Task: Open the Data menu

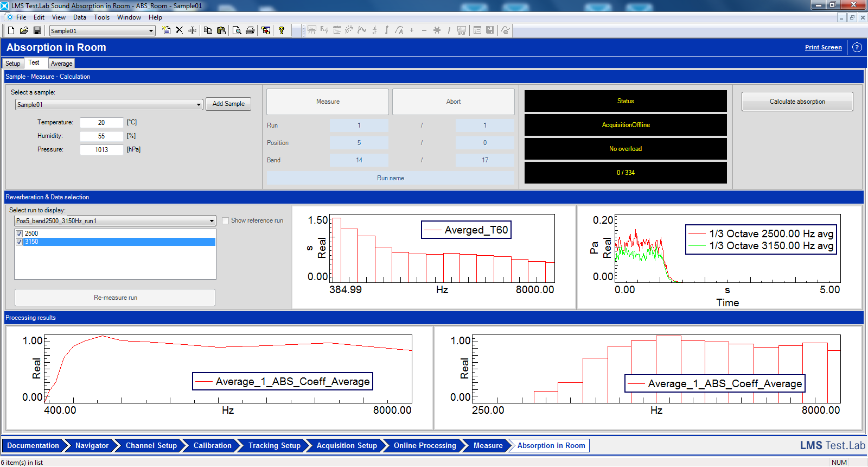Action: coord(80,17)
